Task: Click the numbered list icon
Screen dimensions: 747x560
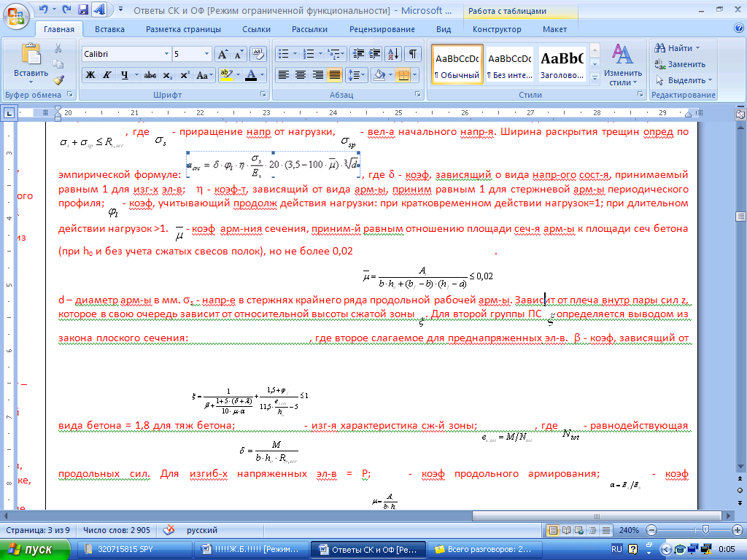Action: [x=309, y=54]
